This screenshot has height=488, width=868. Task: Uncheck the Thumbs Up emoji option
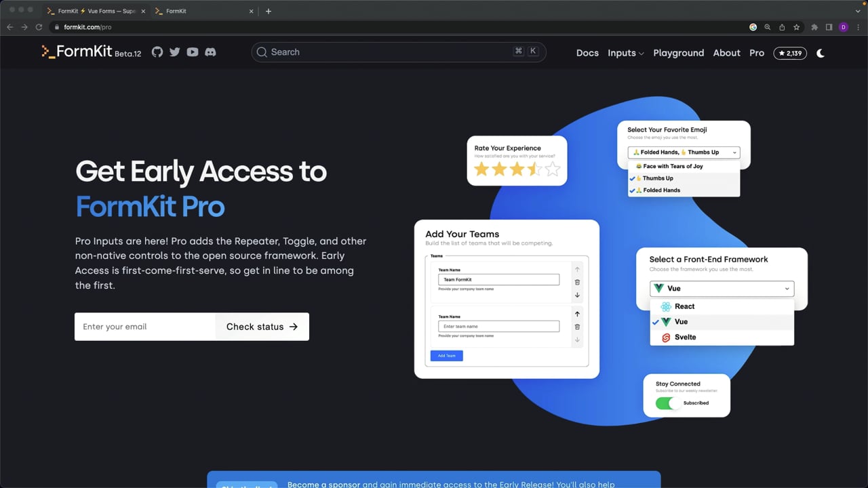point(684,178)
